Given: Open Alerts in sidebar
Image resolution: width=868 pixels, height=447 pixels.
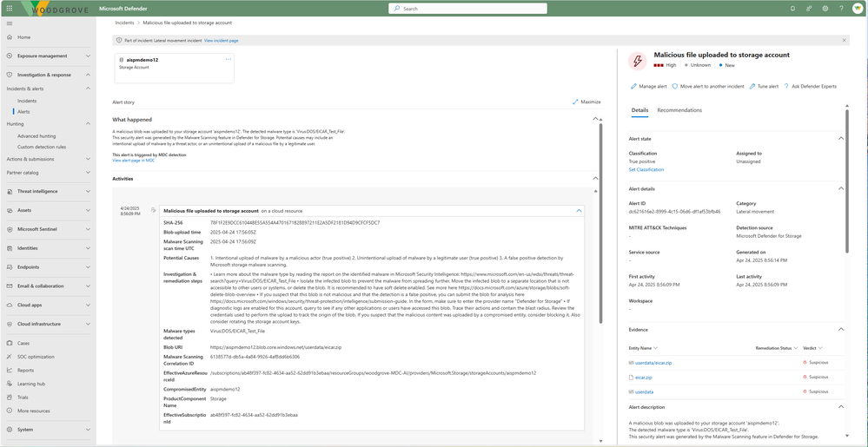Looking at the screenshot, I should (23, 112).
